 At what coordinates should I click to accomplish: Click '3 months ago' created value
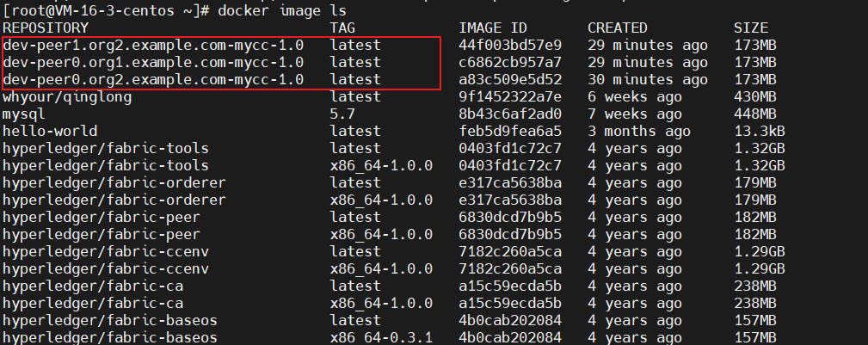[639, 132]
